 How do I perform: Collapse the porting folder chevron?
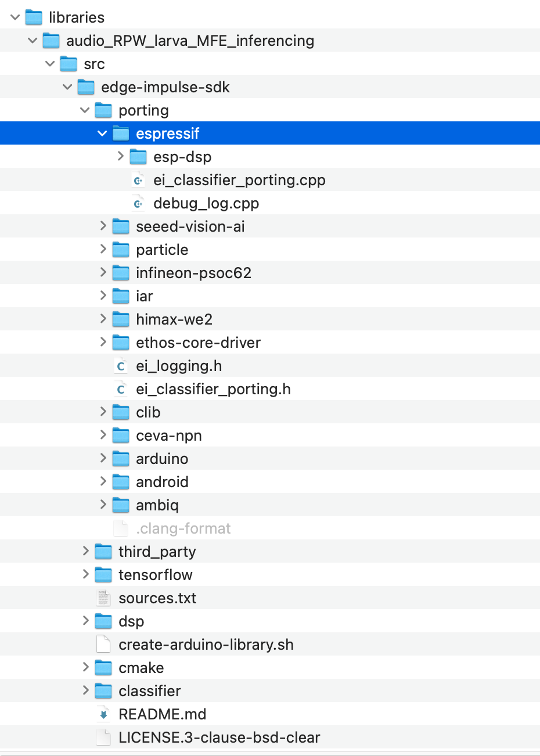[85, 110]
